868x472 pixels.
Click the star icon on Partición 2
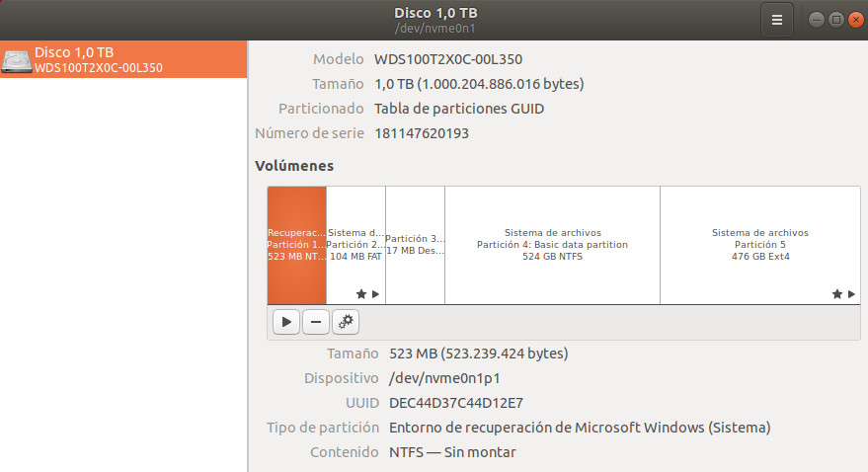(x=361, y=294)
